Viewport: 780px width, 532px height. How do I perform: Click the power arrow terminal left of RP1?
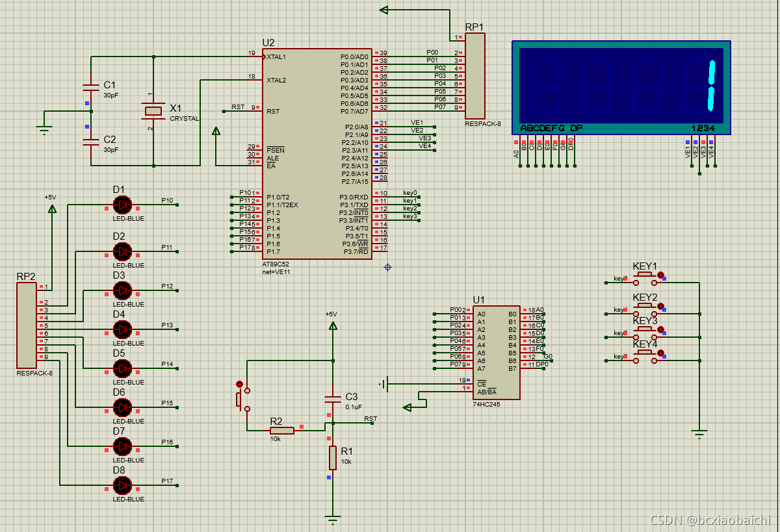coord(383,10)
